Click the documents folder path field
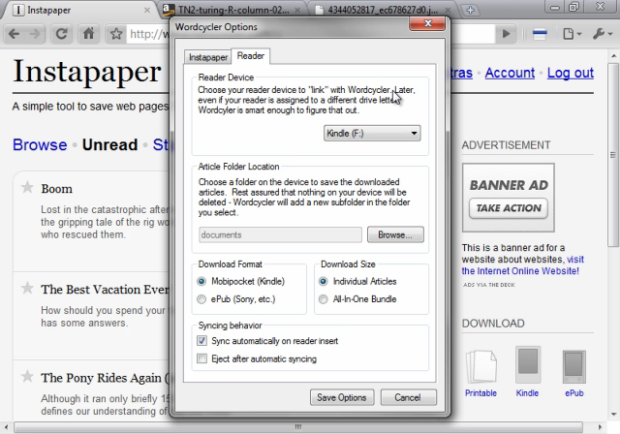Screen dimensions: 620x434 (x=280, y=235)
